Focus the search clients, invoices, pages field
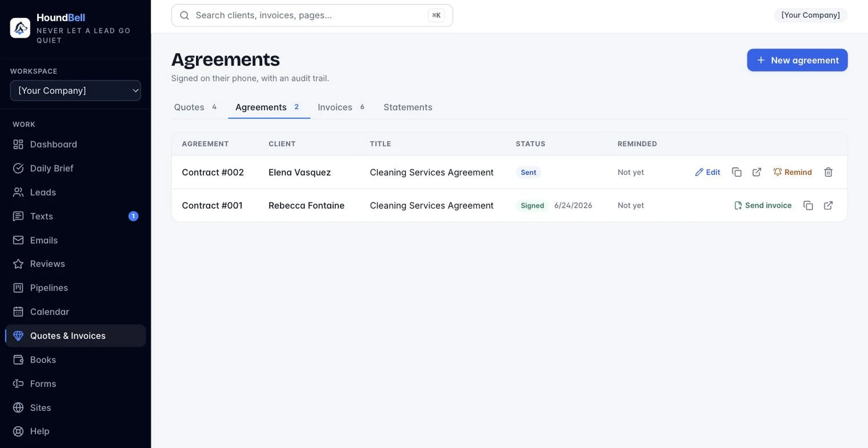Image resolution: width=868 pixels, height=448 pixels. 312,16
